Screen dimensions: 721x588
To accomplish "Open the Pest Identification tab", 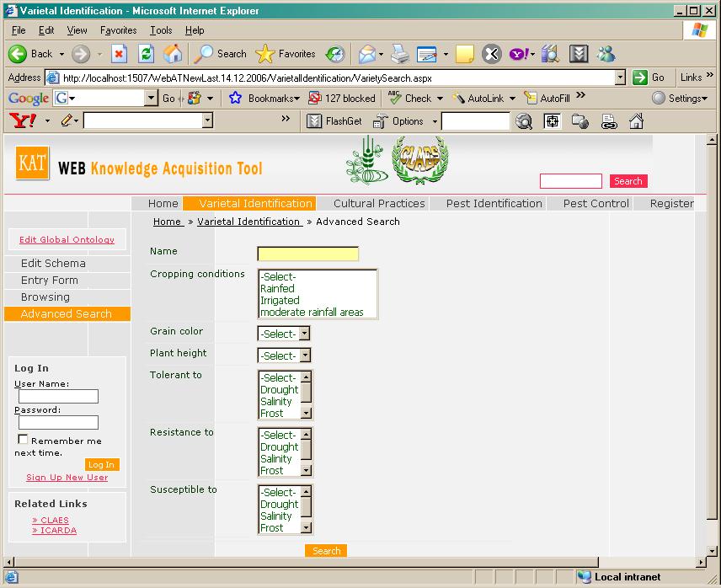I will pos(494,203).
